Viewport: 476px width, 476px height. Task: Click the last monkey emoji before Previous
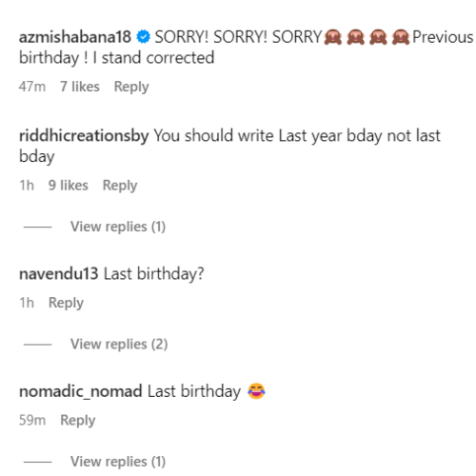(401, 37)
